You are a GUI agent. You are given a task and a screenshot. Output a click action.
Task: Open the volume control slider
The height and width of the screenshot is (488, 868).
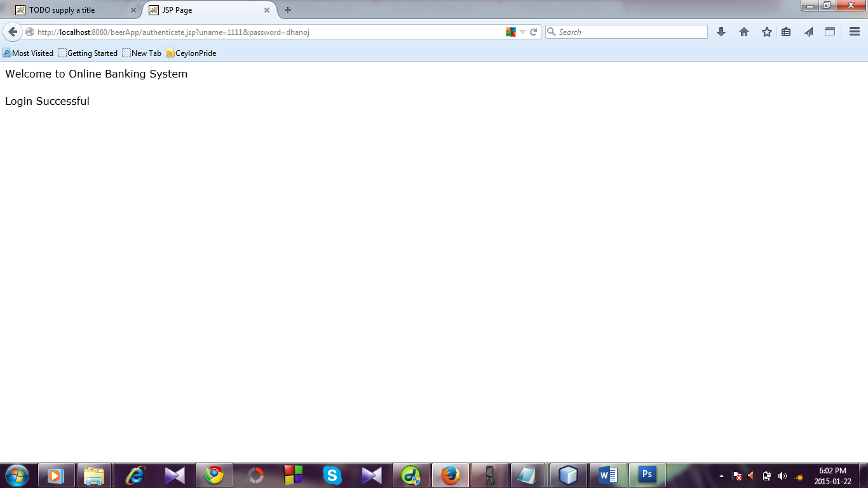pyautogui.click(x=782, y=475)
